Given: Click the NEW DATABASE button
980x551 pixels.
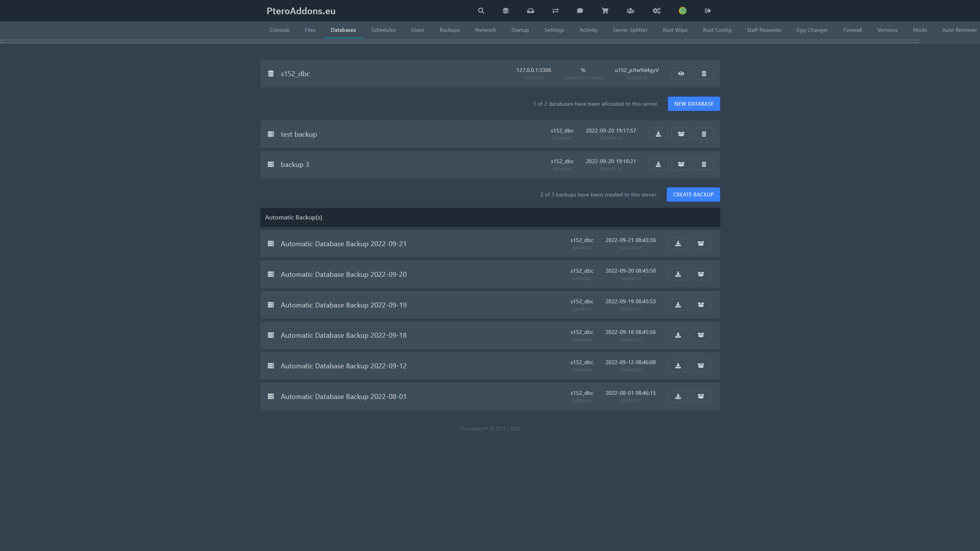Looking at the screenshot, I should (693, 104).
